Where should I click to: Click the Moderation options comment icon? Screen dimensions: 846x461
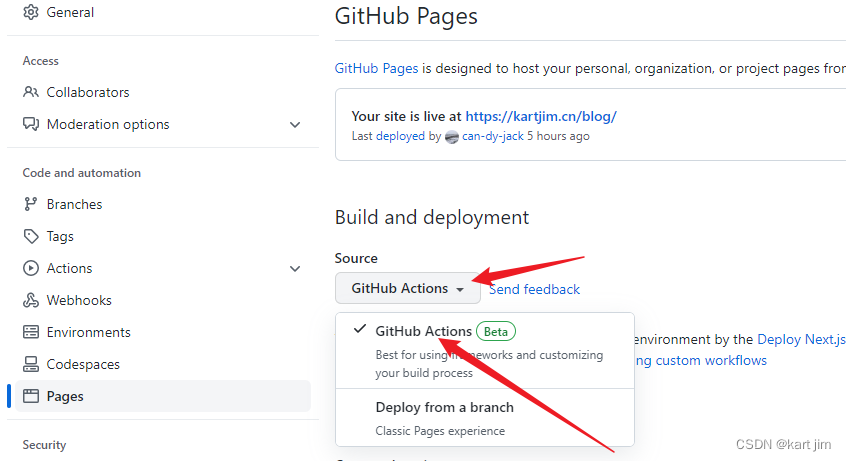[30, 124]
